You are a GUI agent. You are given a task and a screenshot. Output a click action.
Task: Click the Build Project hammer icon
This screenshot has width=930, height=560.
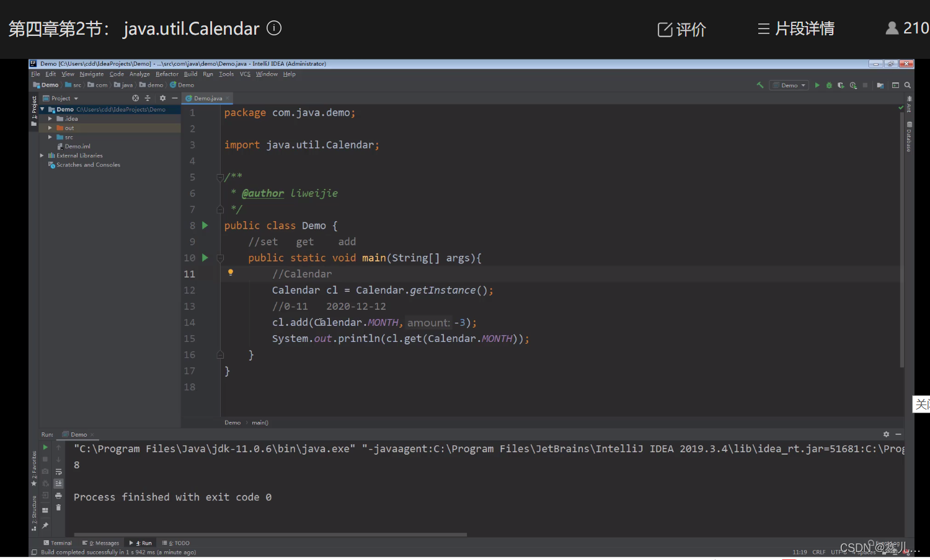759,85
